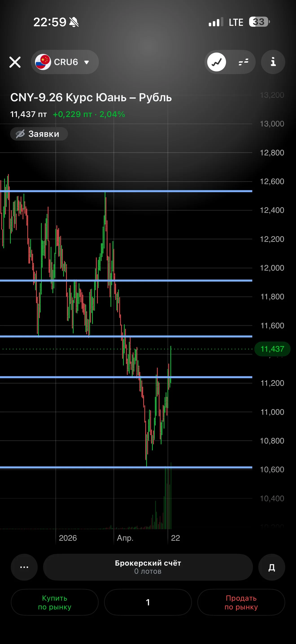The image size is (296, 644).
Task: Tap the Апр. date axis label
Action: pyautogui.click(x=125, y=538)
